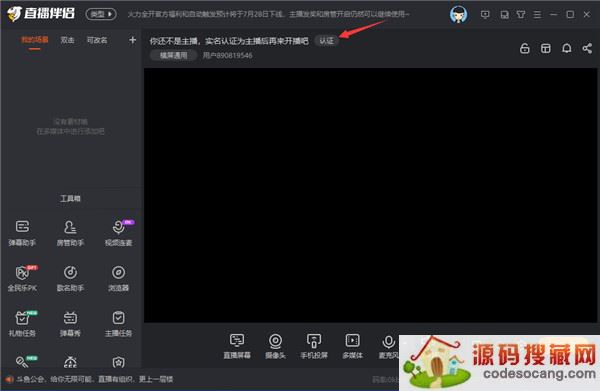The width and height of the screenshot is (600, 391).
Task: Add 摄像头 camera source
Action: 276,346
